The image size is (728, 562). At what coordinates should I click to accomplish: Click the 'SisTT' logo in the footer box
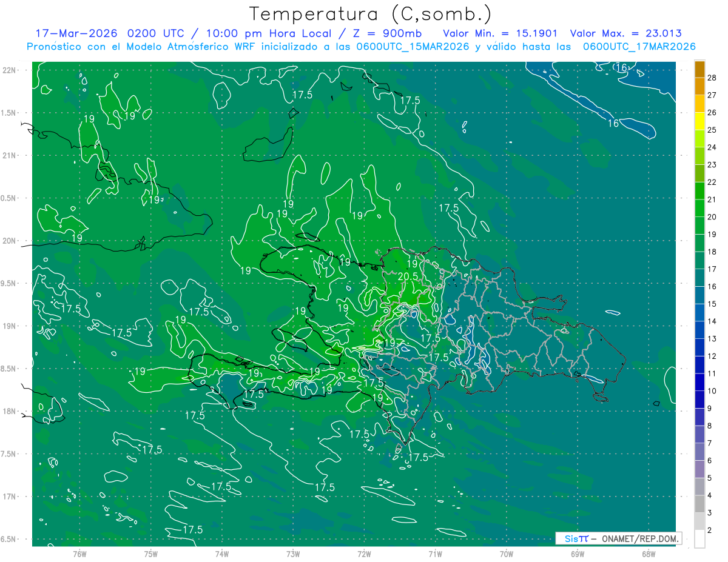click(576, 538)
